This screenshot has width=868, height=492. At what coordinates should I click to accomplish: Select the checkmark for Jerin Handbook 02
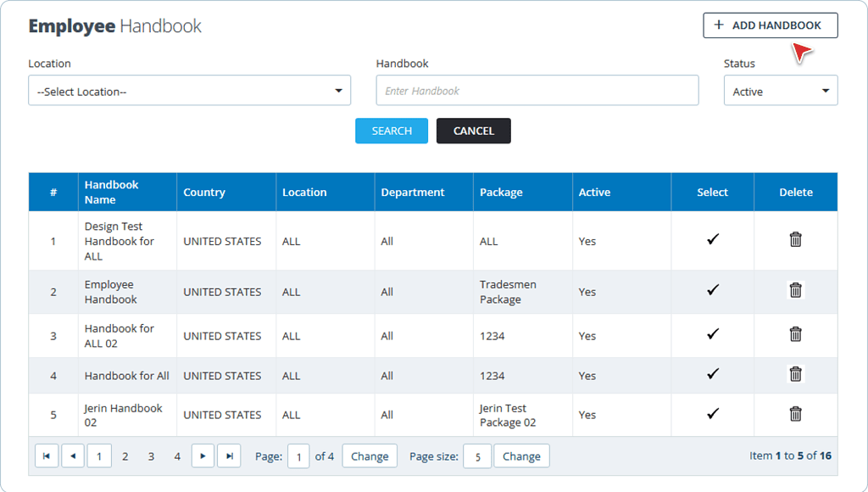pyautogui.click(x=712, y=415)
